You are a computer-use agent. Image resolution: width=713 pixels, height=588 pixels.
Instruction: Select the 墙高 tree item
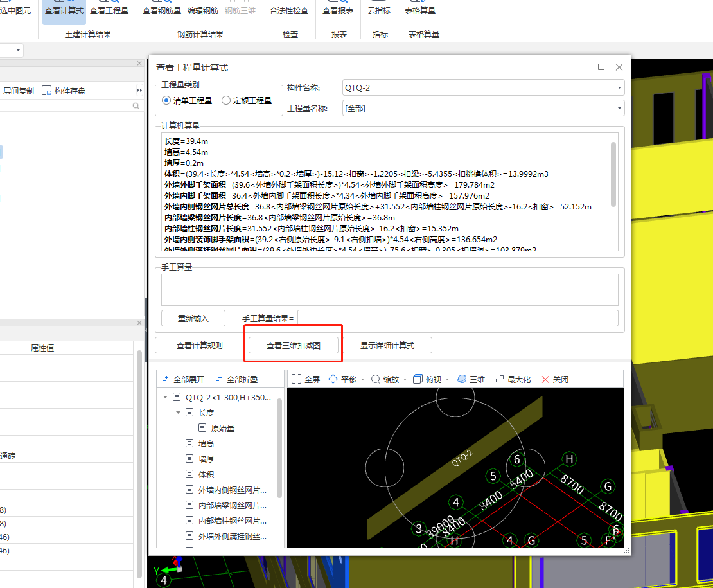206,443
